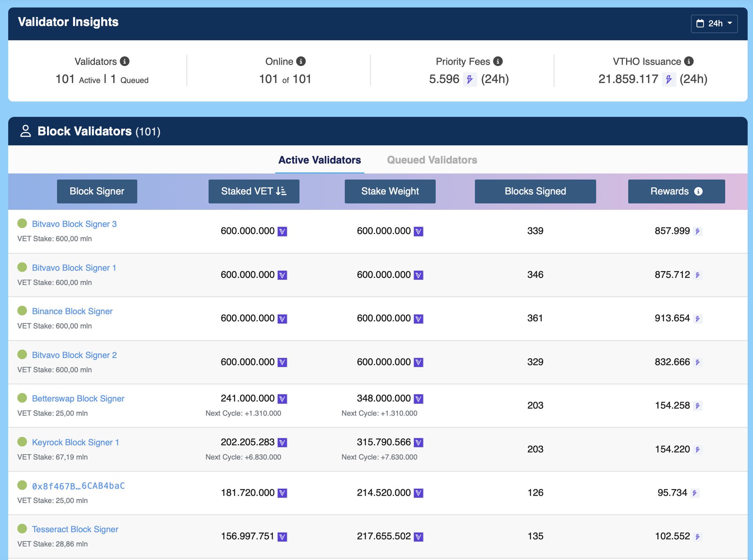Viewport: 753px width, 560px height.
Task: Open validator address 0x8f467B…6CAB4baC
Action: coord(78,486)
